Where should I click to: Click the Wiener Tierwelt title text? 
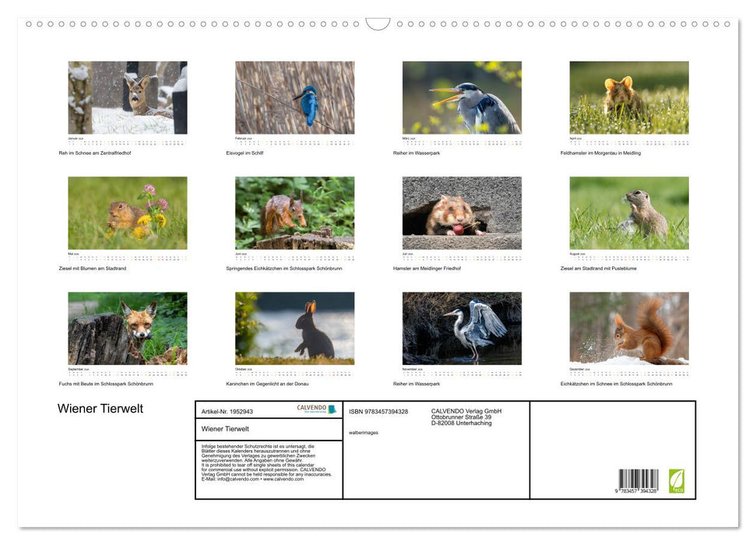tap(100, 408)
